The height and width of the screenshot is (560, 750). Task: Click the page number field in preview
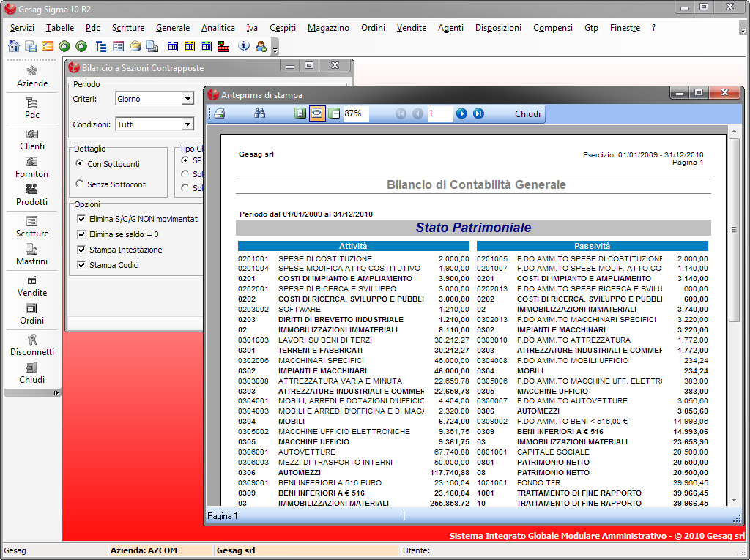coord(439,113)
